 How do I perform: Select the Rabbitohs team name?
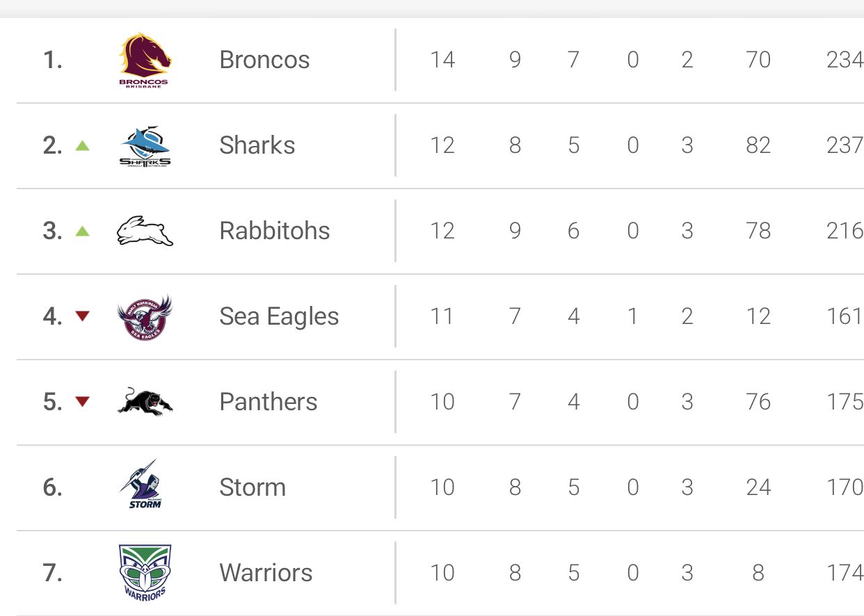click(x=275, y=231)
